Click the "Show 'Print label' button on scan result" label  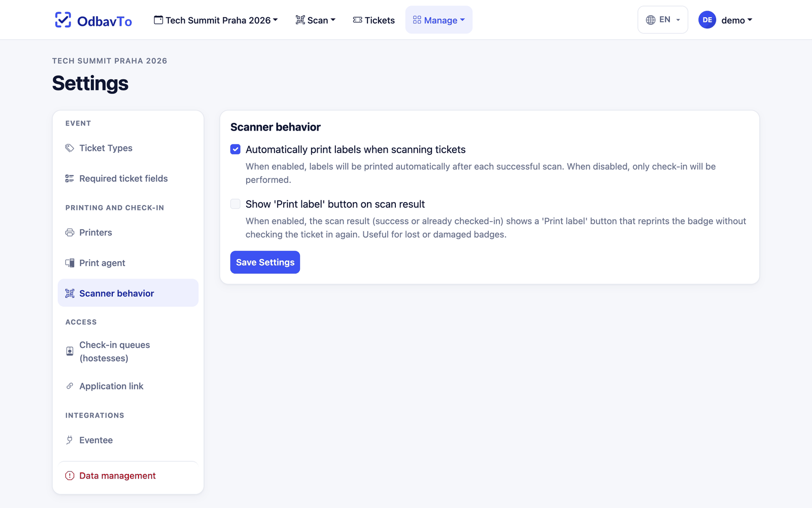(x=335, y=204)
